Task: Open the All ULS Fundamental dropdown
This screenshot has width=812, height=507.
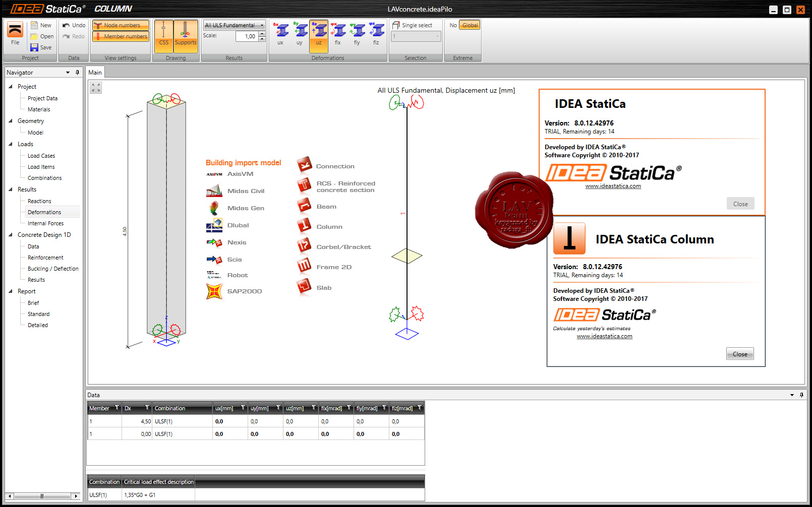Action: click(x=234, y=25)
